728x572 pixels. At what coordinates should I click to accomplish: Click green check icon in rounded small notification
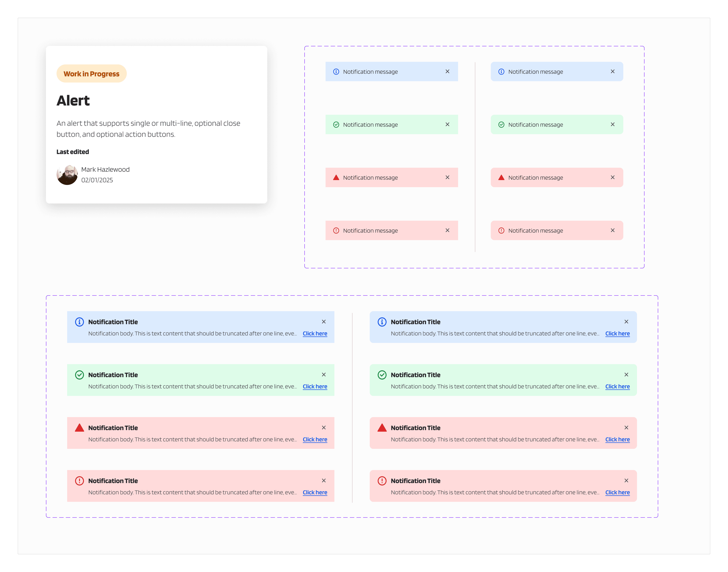click(501, 125)
